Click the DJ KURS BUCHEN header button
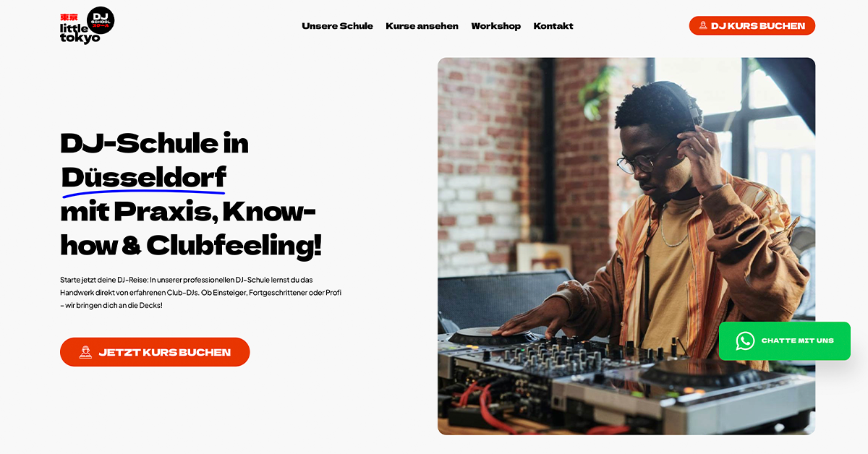868x454 pixels. [752, 25]
